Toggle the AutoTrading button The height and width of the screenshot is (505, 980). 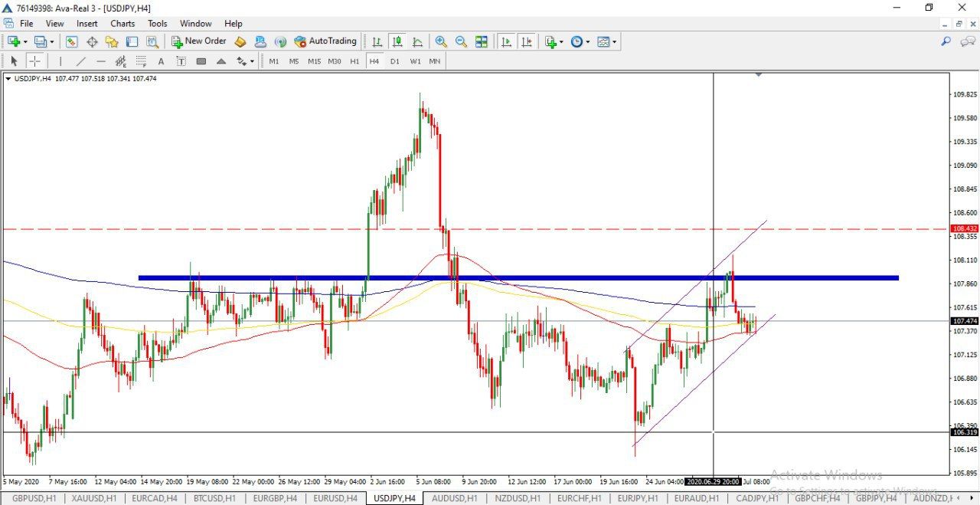(325, 41)
